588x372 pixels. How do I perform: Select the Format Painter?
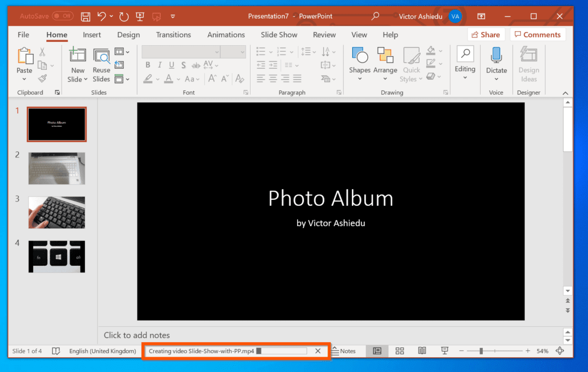(x=41, y=78)
